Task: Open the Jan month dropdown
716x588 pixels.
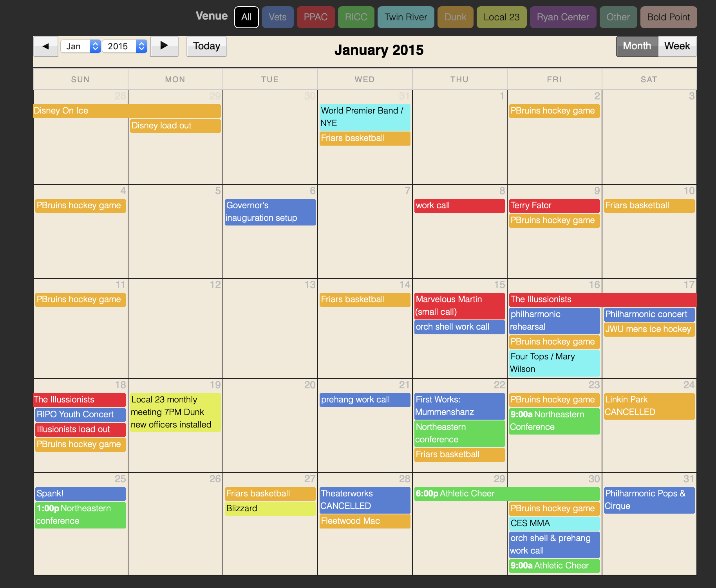Action: [80, 47]
